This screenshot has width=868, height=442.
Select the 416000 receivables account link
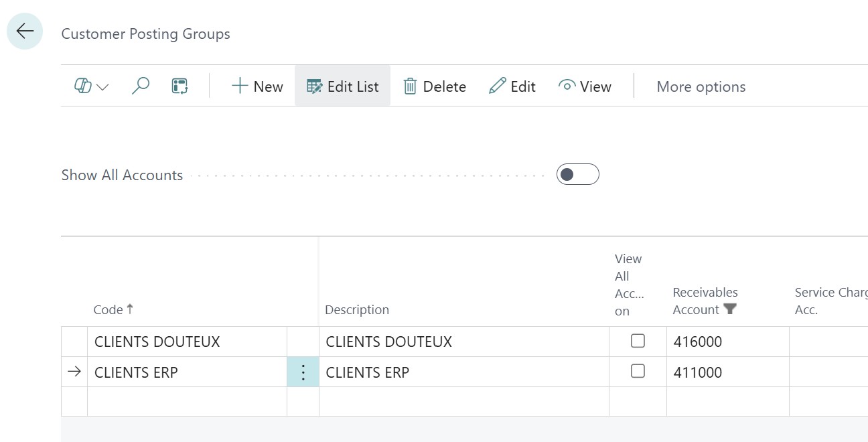pos(697,341)
